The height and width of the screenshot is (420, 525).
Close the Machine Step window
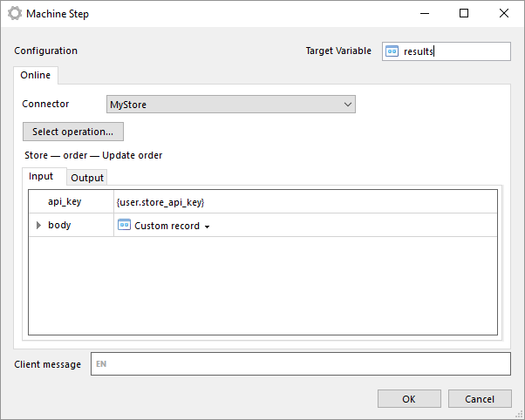(503, 13)
